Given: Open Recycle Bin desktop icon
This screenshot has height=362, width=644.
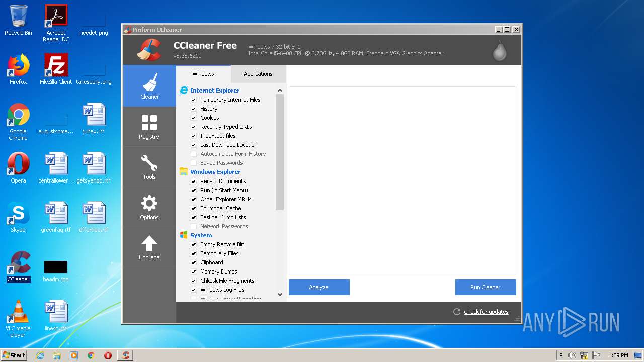Looking at the screenshot, I should click(x=18, y=20).
